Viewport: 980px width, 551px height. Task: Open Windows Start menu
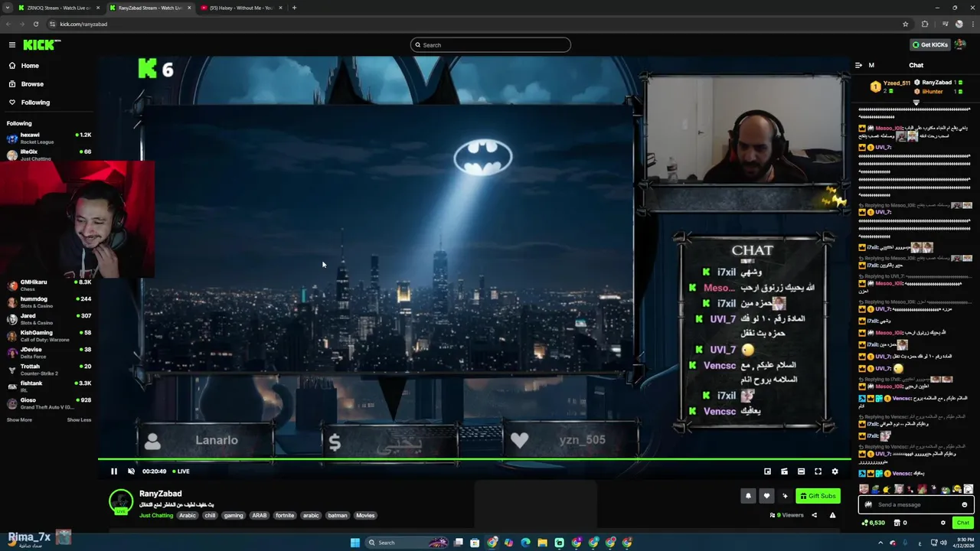click(355, 543)
